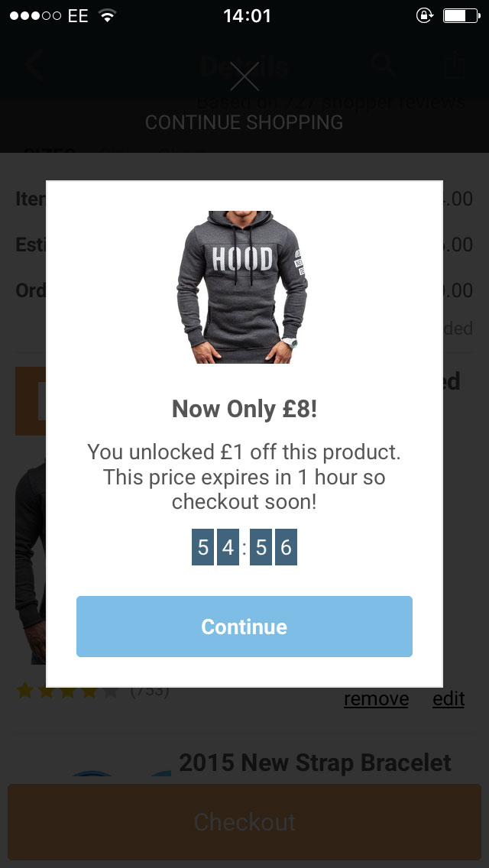Open the 2015 New Strap Bracelet item

(315, 763)
